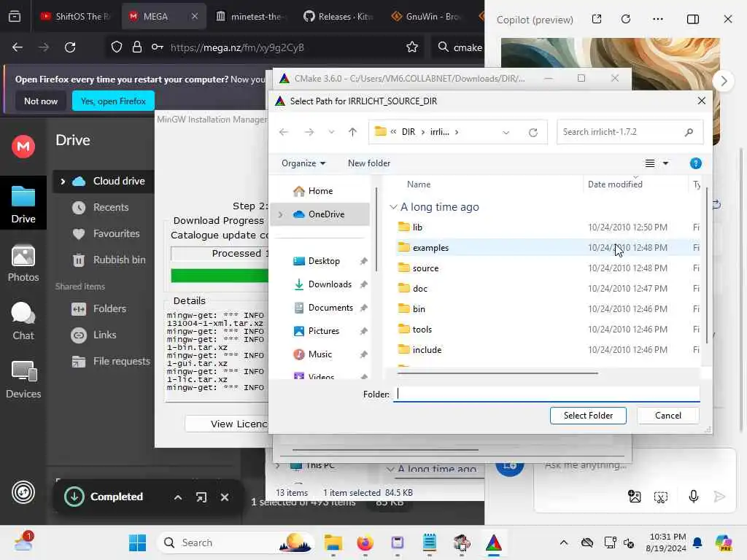Open Links in MEGA shared items
The height and width of the screenshot is (560, 747).
click(104, 335)
